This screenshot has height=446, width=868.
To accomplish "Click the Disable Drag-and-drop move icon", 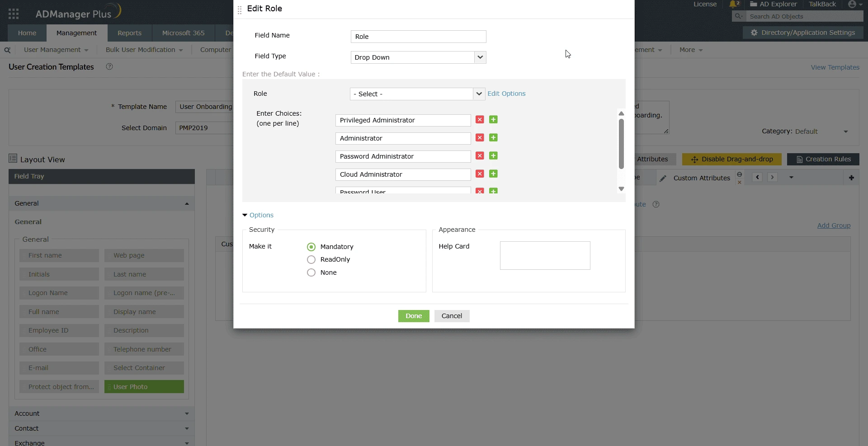I will pyautogui.click(x=695, y=160).
